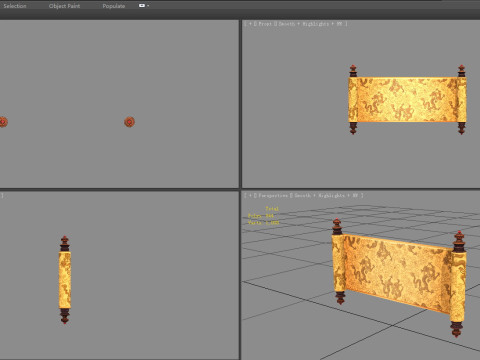Image resolution: width=480 pixels, height=360 pixels.
Task: Click the yellow Verts statistic text
Action: [263, 223]
